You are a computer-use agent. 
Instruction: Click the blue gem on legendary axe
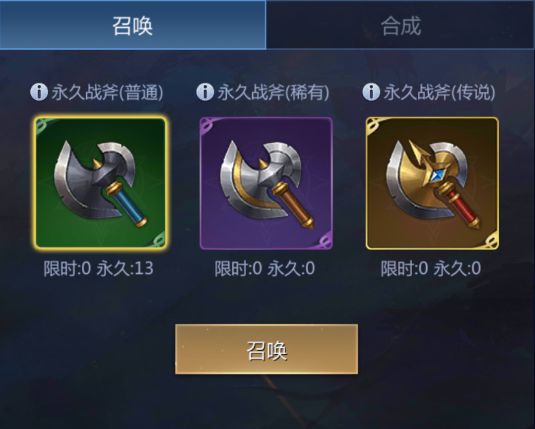[x=436, y=176]
